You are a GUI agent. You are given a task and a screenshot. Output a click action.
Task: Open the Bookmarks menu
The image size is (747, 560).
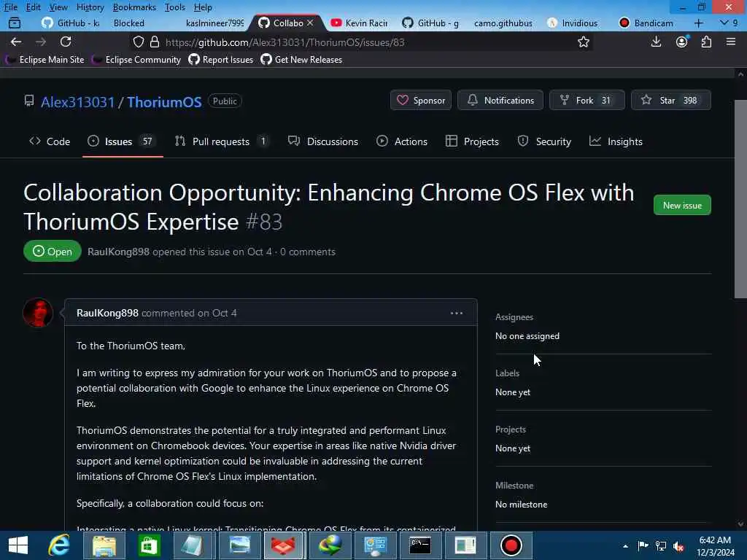pyautogui.click(x=134, y=7)
